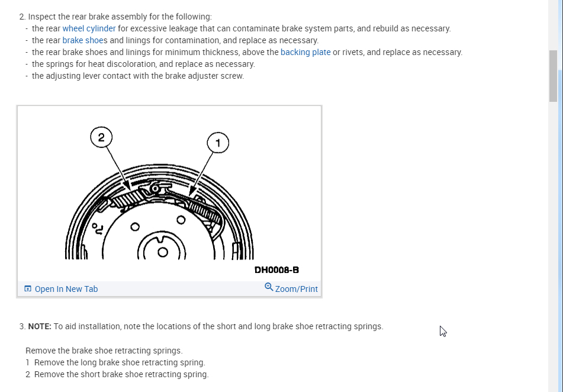Select callout number 2 circle in diagram
This screenshot has height=392, width=563.
[101, 137]
